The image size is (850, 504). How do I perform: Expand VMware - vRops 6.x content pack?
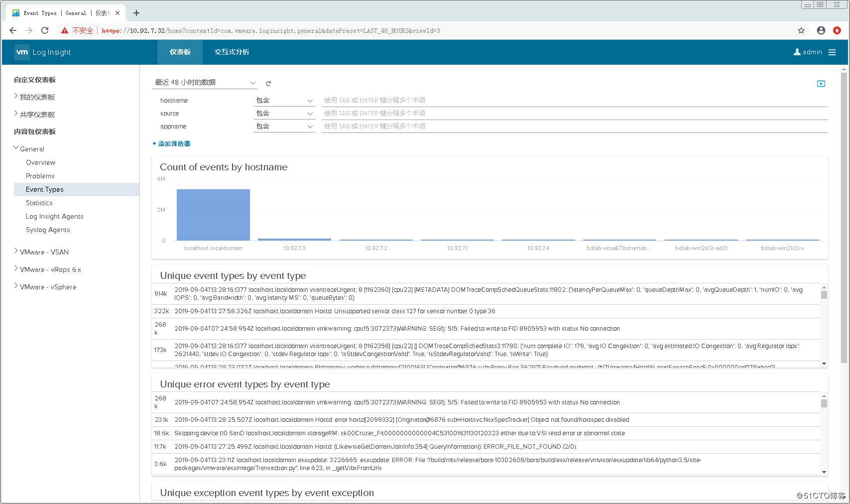point(16,268)
